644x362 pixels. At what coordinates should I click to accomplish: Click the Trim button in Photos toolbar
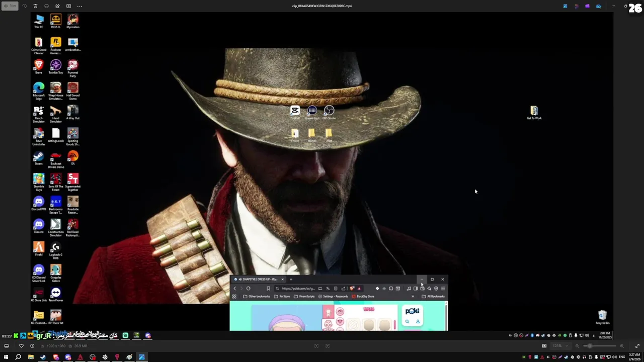click(x=10, y=6)
